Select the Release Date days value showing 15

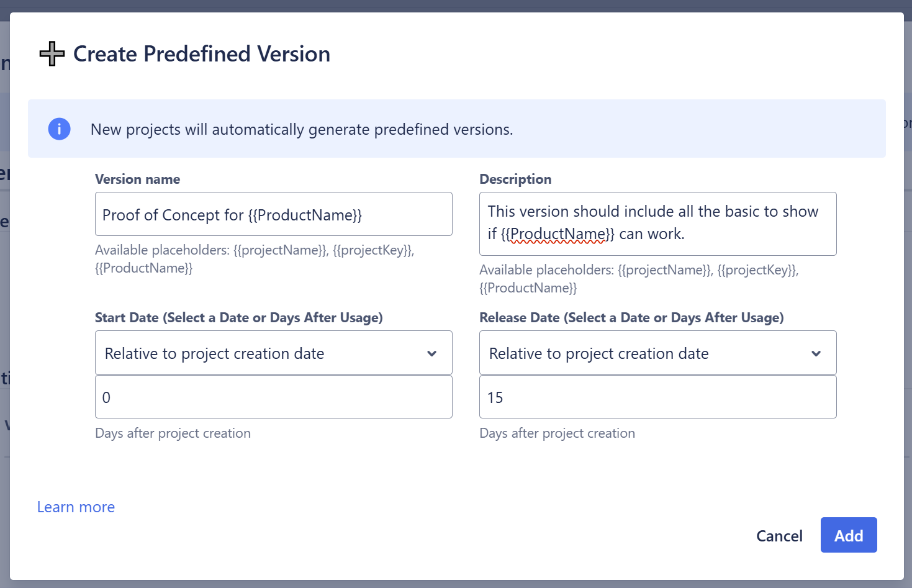657,397
